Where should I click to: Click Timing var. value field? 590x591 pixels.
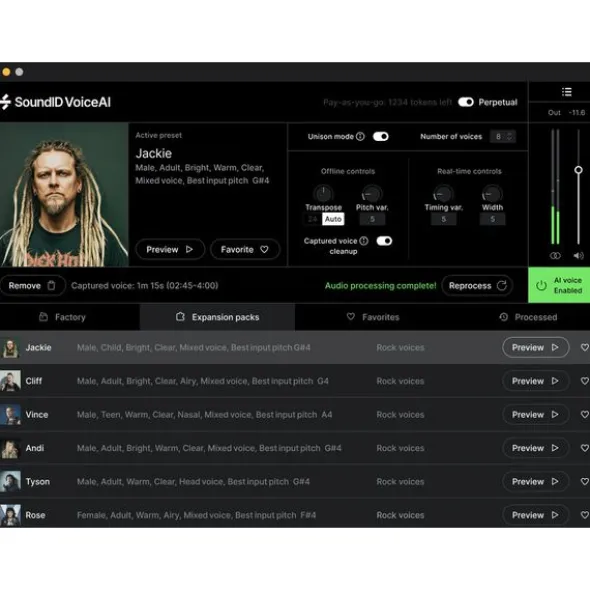pos(443,219)
